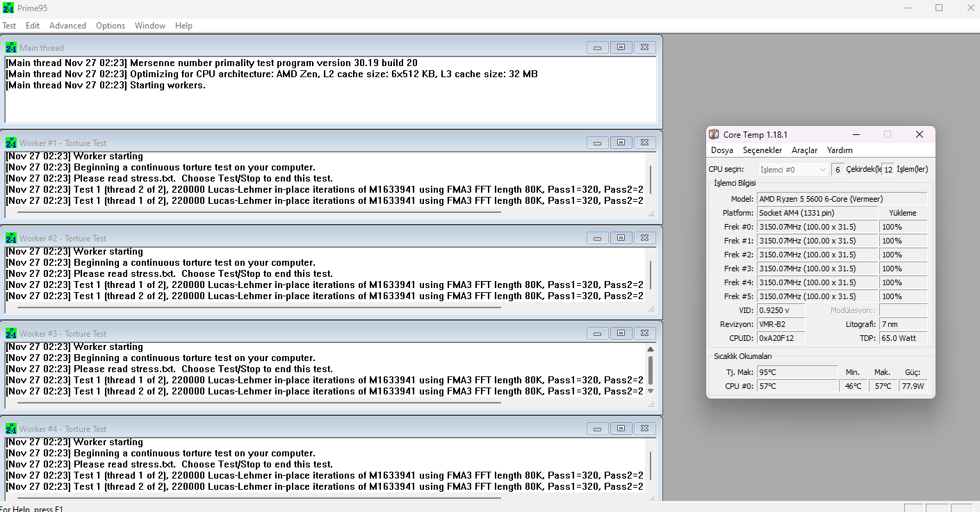Click the power reading 77.9W
Viewport: 980px width, 512px height.
(x=913, y=386)
